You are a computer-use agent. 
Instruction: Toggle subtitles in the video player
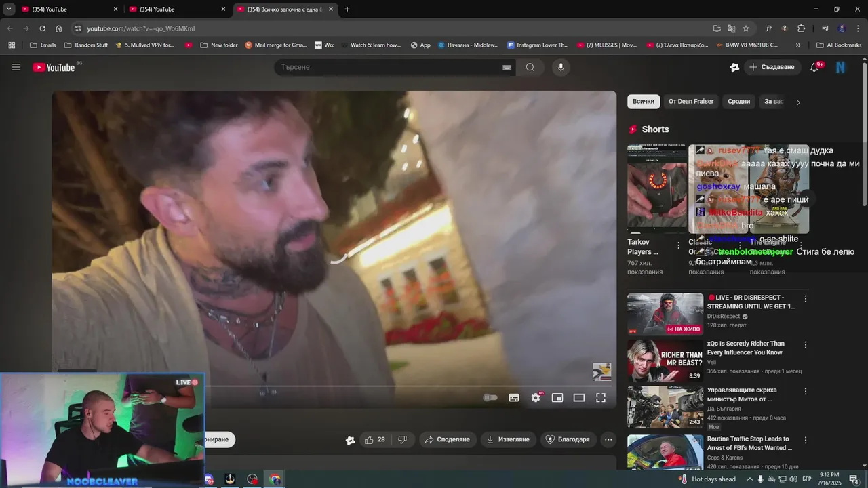pos(514,398)
